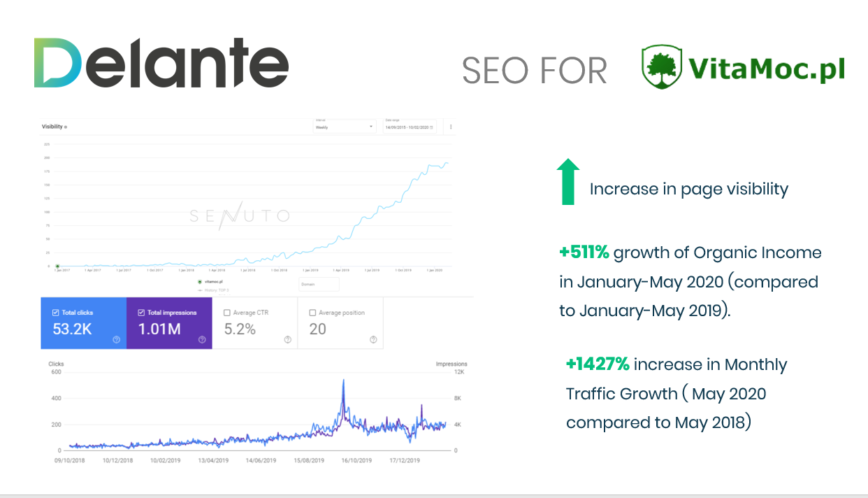The image size is (868, 498).
Task: Click the vitamoc.pl legend marker icon
Action: [201, 281]
